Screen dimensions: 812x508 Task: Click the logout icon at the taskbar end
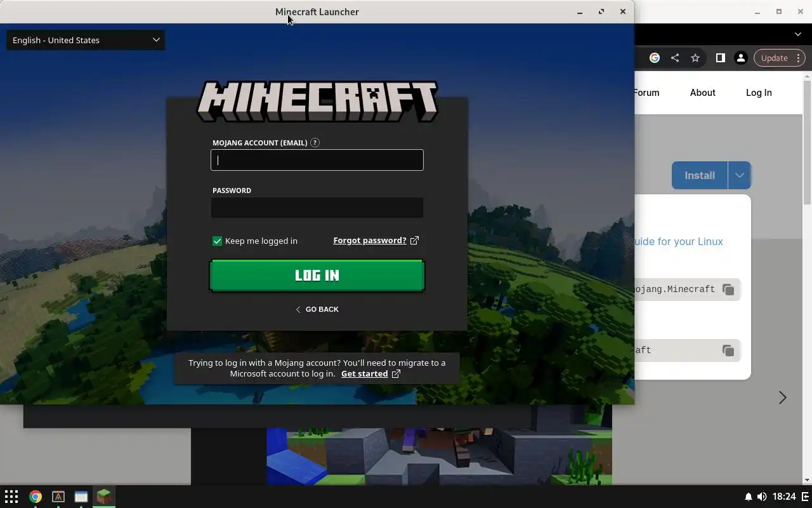[x=806, y=497]
